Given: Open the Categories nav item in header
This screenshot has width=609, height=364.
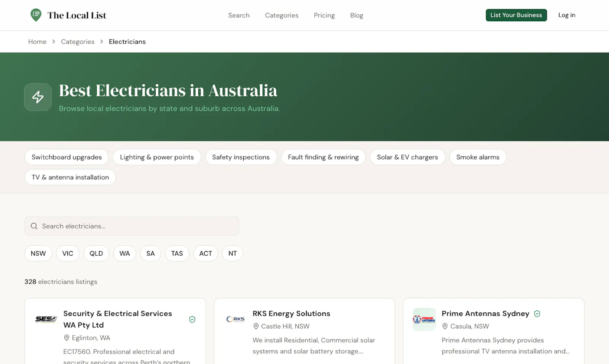Looking at the screenshot, I should (x=282, y=15).
